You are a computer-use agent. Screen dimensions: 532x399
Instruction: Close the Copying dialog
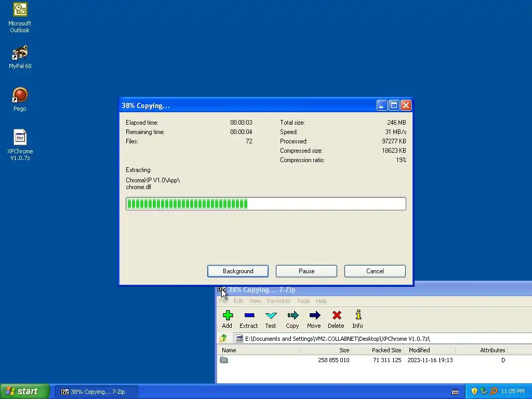tap(406, 105)
